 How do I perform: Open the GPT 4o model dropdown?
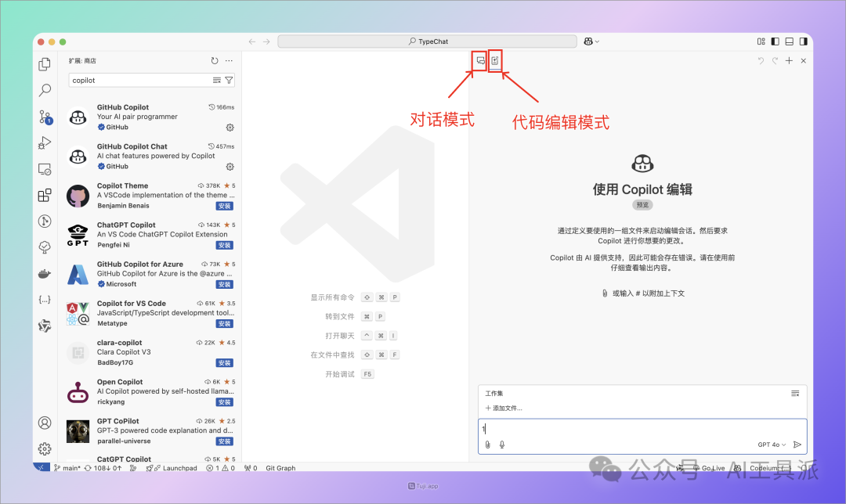[772, 445]
